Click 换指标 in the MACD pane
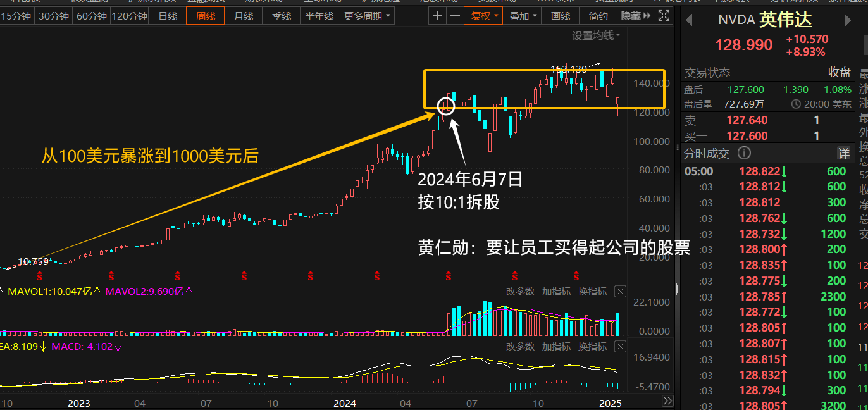Image resolution: width=868 pixels, height=410 pixels. [x=592, y=346]
